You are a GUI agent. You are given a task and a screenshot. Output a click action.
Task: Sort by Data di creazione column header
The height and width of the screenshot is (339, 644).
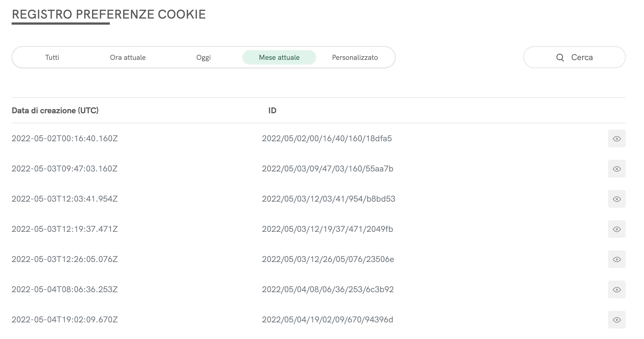[55, 111]
